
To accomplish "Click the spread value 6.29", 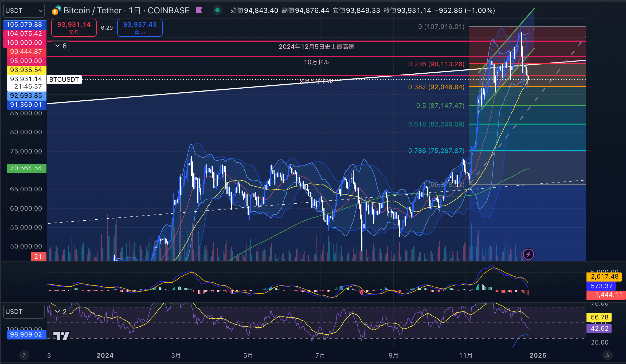I will pos(107,28).
